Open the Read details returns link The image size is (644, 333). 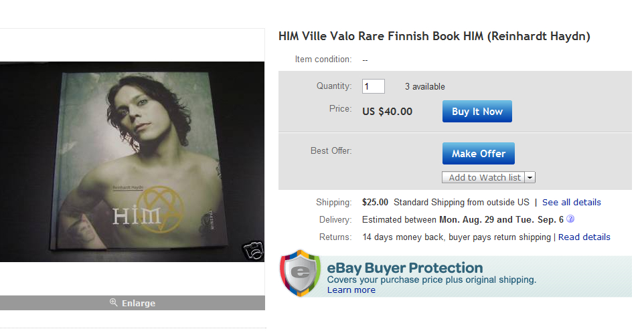[x=584, y=237]
